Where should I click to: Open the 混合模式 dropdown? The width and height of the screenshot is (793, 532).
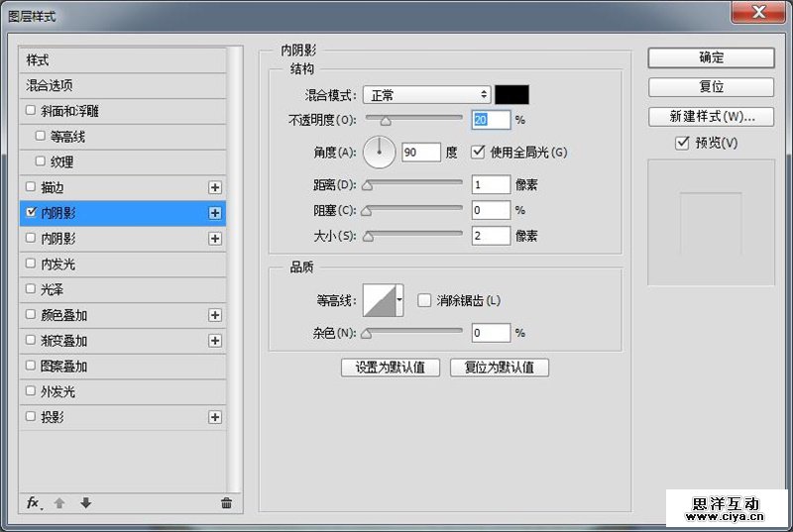click(x=426, y=95)
